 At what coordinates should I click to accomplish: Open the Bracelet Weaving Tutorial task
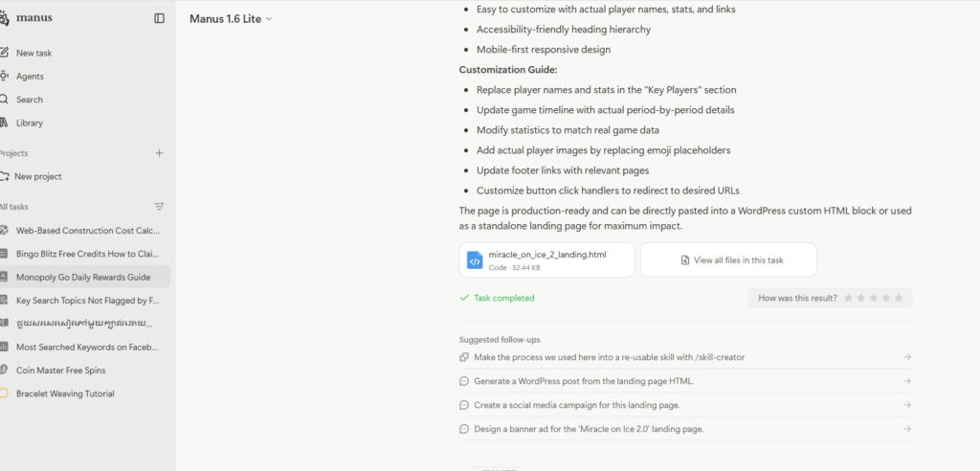pos(65,393)
